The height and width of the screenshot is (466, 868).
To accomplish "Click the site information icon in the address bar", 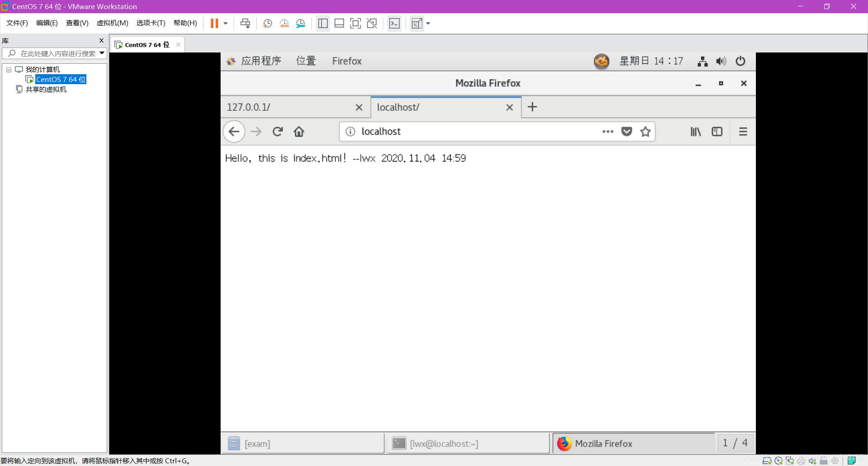I will [x=350, y=132].
